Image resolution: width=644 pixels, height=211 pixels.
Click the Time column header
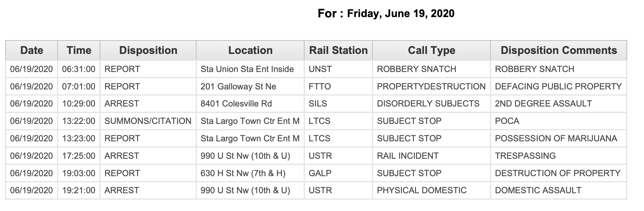[79, 50]
